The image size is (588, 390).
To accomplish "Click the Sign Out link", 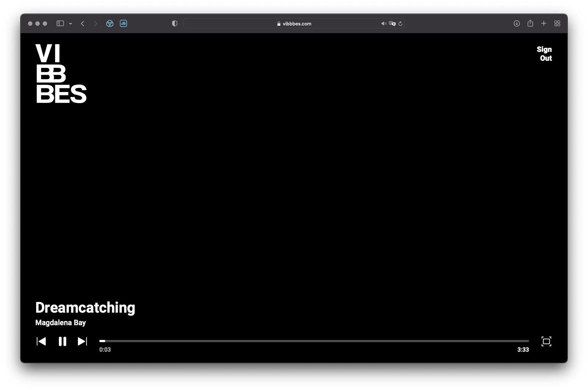I will (544, 54).
